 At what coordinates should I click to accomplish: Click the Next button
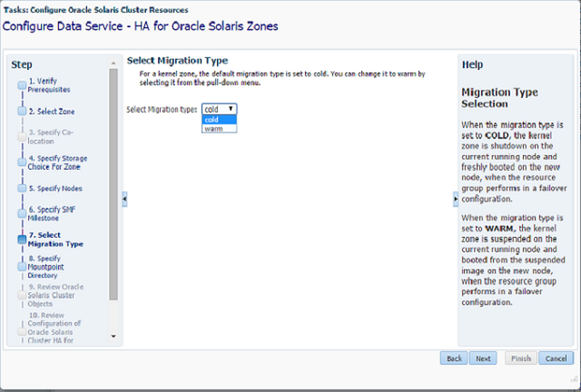[x=483, y=358]
